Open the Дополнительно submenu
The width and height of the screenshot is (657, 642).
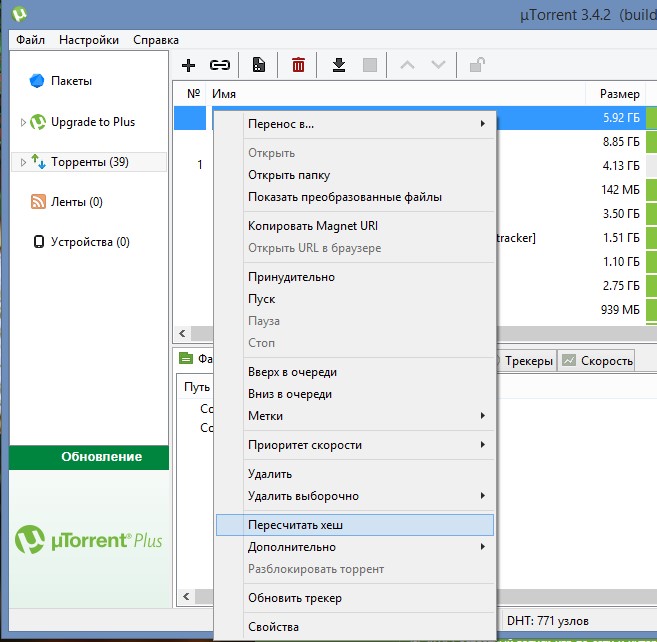(x=355, y=547)
